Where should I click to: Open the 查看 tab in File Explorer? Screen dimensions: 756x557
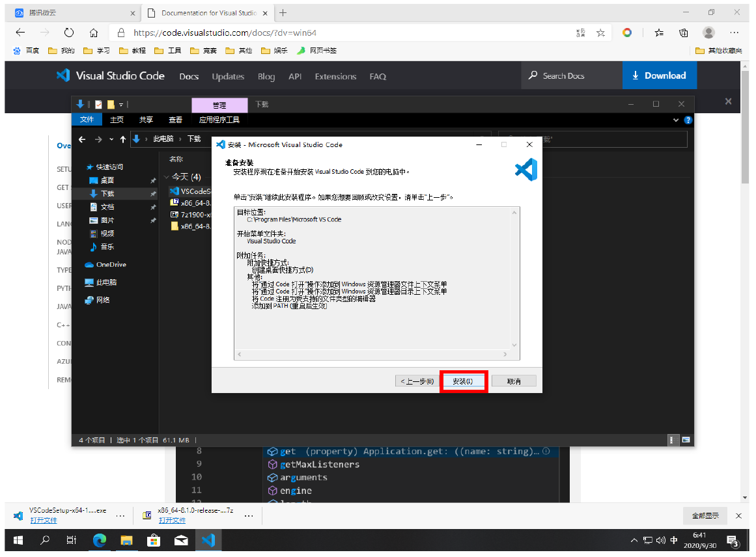[x=176, y=120]
